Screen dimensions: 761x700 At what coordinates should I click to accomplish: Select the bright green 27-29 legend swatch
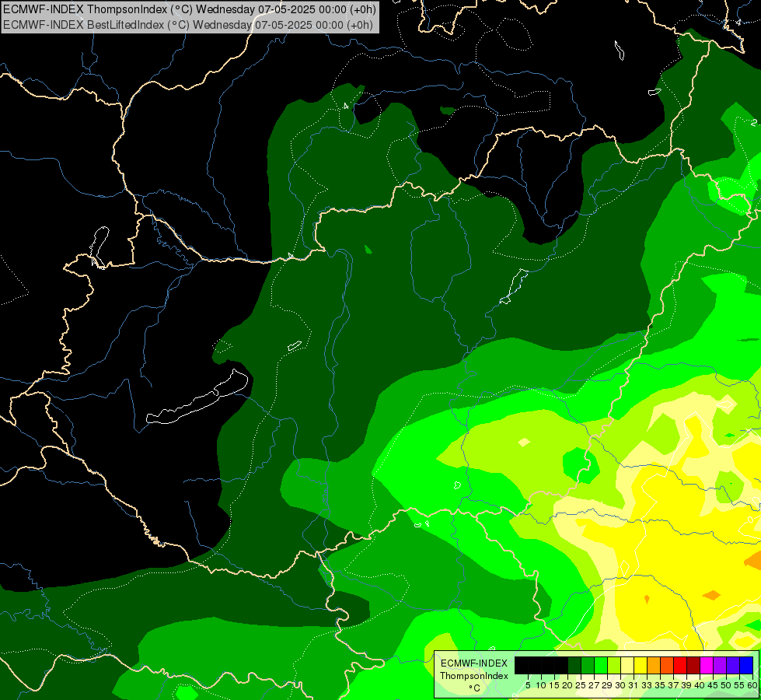[x=601, y=665]
